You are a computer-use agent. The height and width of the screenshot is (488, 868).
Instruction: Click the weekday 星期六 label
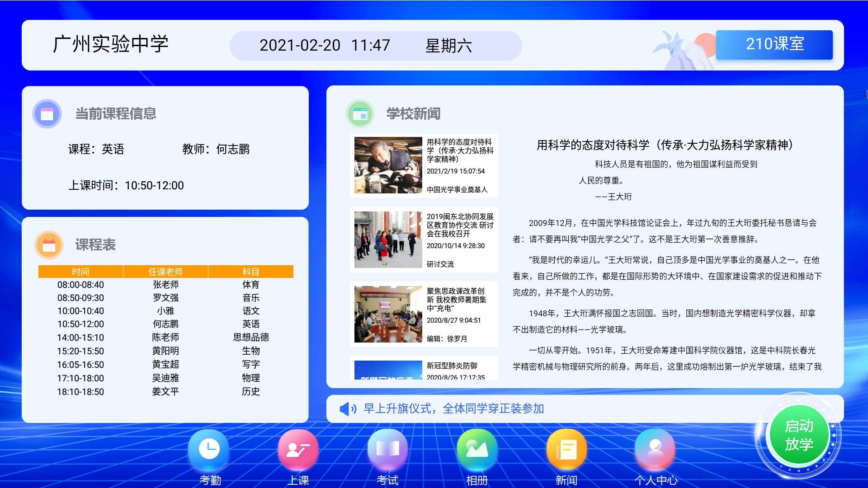point(448,46)
